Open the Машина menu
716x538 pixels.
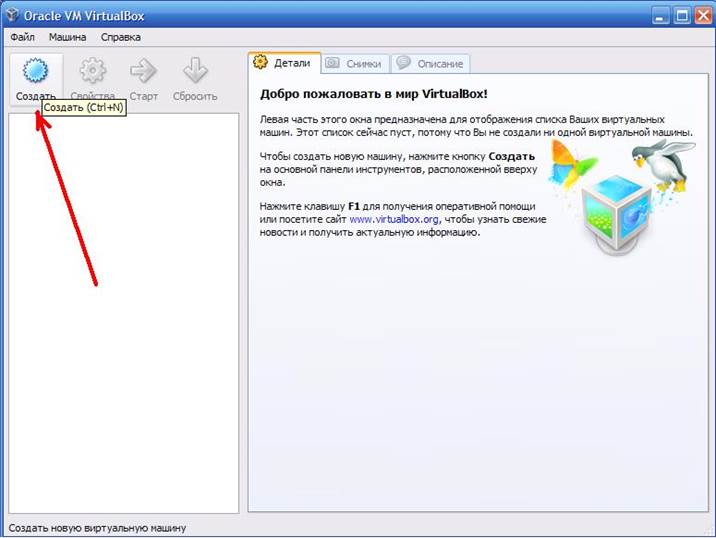tap(68, 37)
